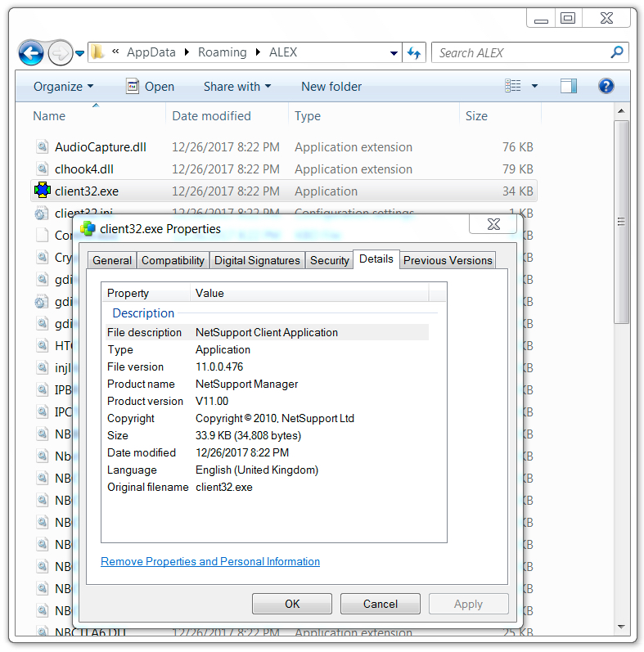Go back with the blue Back arrow

point(31,53)
